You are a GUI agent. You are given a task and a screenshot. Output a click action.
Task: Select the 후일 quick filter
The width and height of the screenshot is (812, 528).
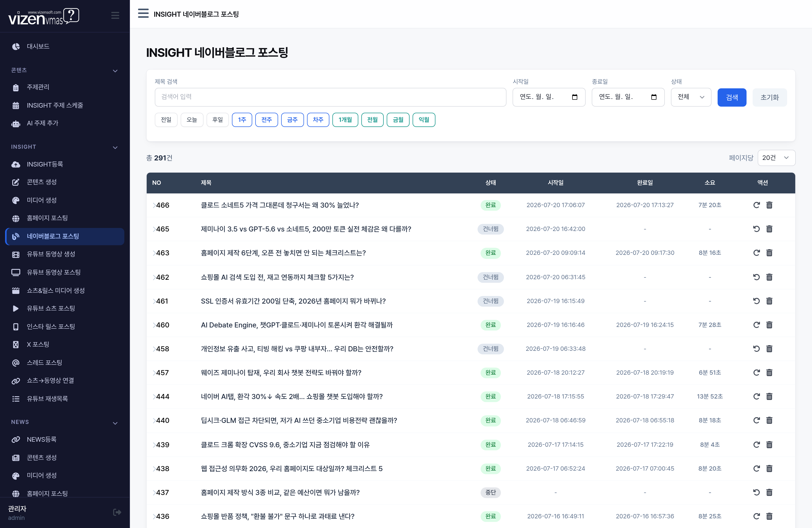tap(218, 120)
